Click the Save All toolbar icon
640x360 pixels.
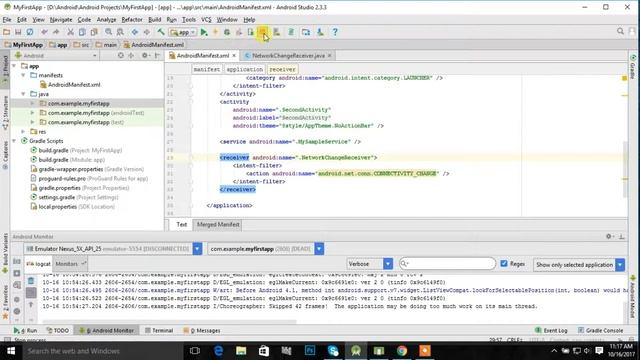[18, 32]
